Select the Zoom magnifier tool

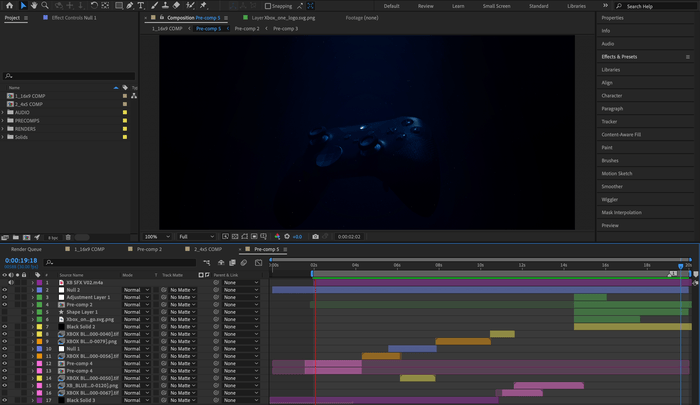click(x=45, y=5)
